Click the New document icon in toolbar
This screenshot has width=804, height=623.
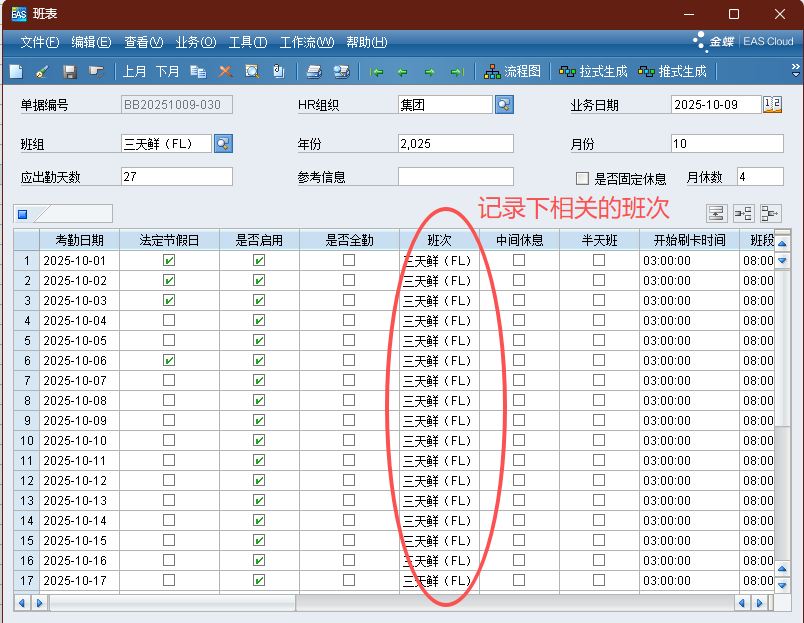coord(16,72)
